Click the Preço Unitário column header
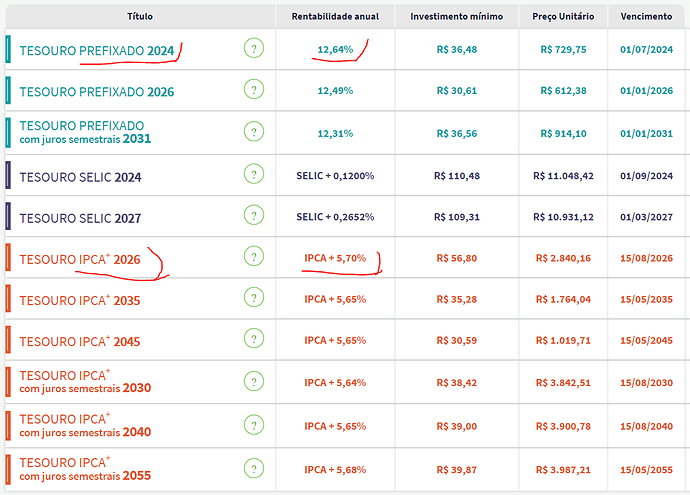 coord(563,16)
